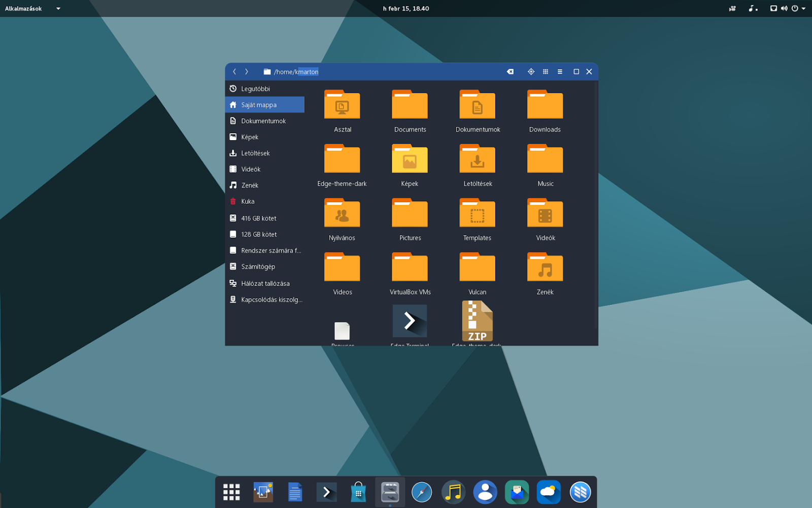This screenshot has height=508, width=812.
Task: Click the app grid launcher in the dock
Action: click(x=231, y=492)
